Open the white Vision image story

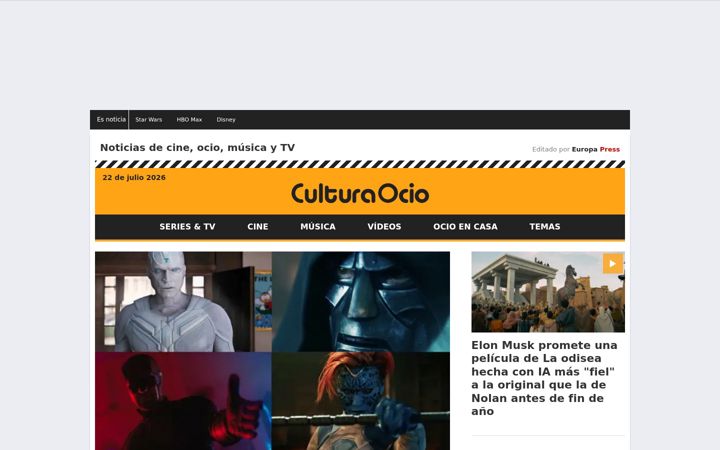(183, 302)
